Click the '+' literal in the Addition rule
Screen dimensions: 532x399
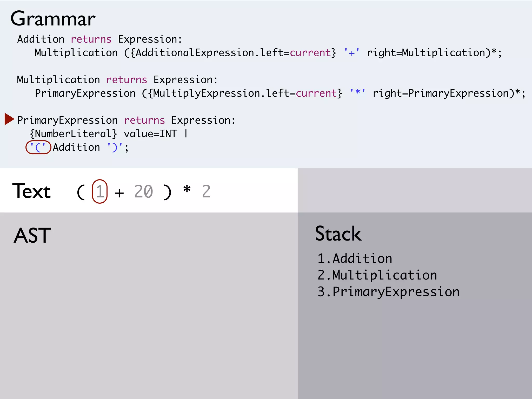352,53
